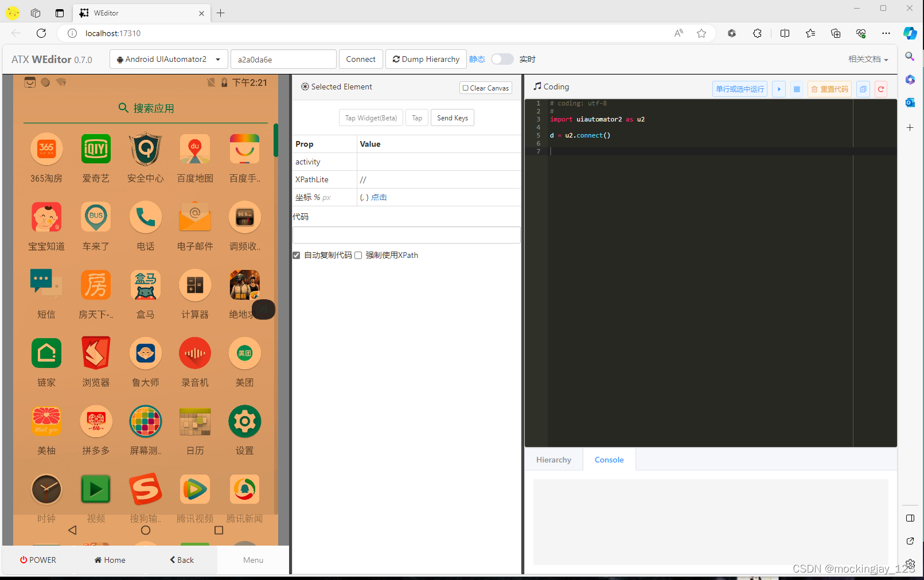
Task: Uncheck the 自动复制代码 checkbox
Action: 297,256
